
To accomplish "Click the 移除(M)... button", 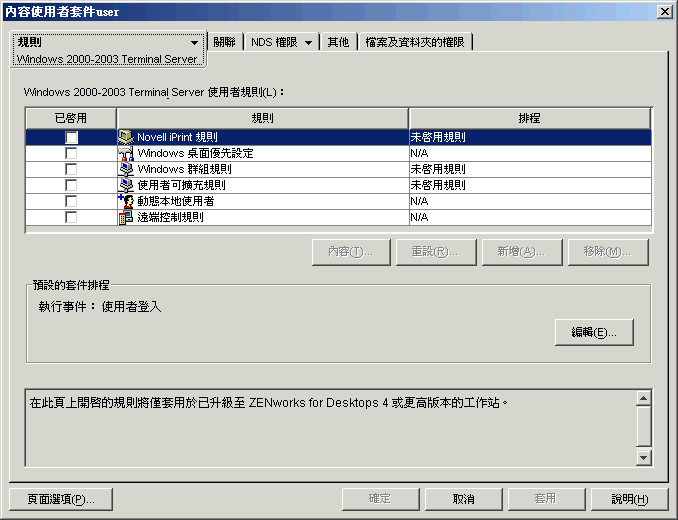I will pyautogui.click(x=608, y=252).
